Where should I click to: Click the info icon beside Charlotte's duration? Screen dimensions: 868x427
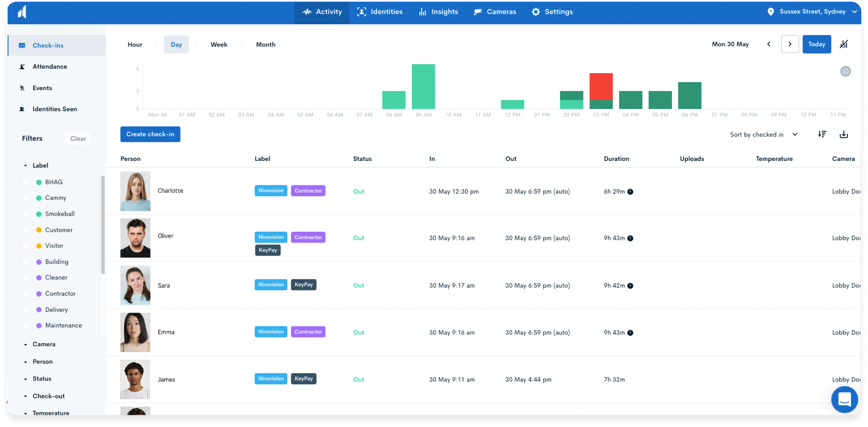point(630,192)
